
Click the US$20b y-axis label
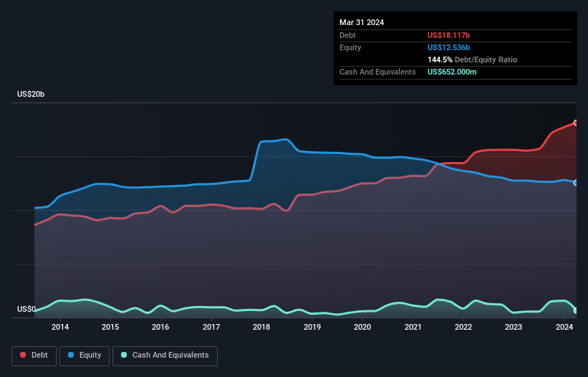31,94
